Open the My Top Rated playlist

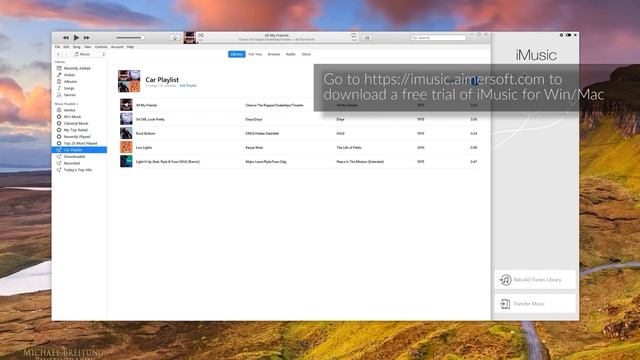[x=76, y=130]
